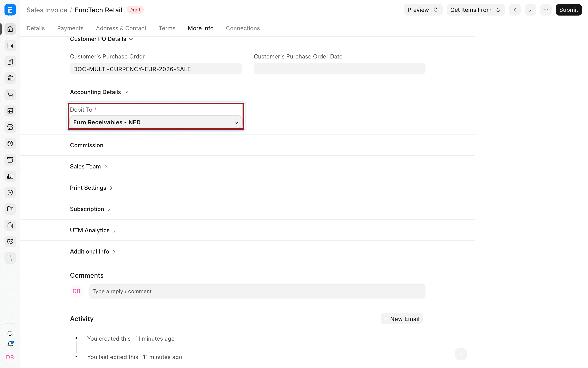The height and width of the screenshot is (368, 588).
Task: Switch to Address & Contact tab
Action: click(x=121, y=28)
